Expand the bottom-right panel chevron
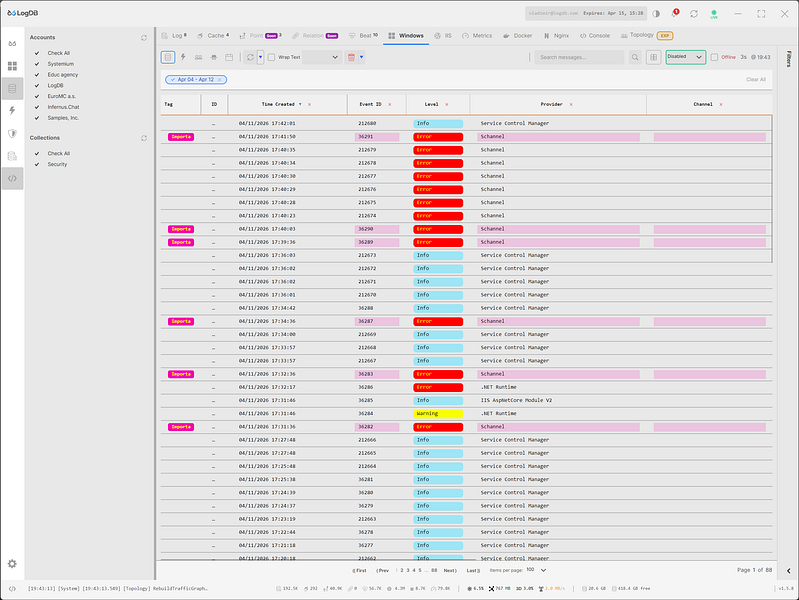The width and height of the screenshot is (799, 600). pos(788,570)
